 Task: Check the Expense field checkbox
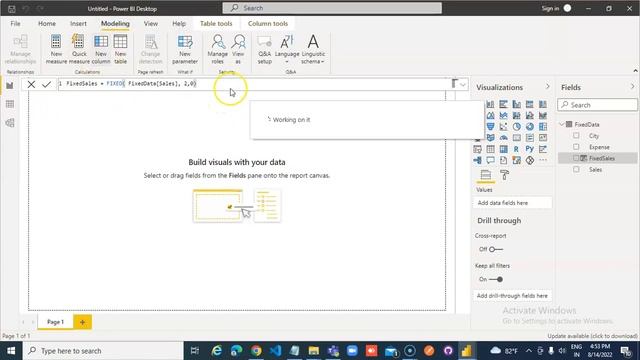(576, 147)
